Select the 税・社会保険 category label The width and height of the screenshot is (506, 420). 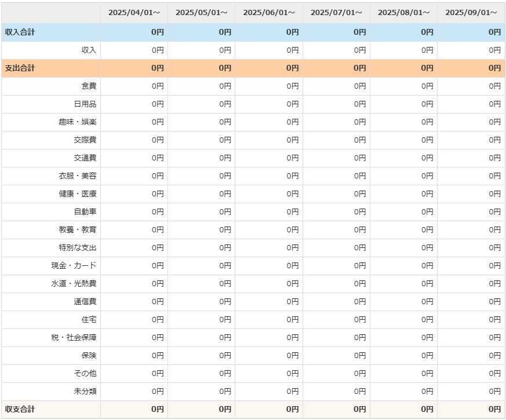[74, 338]
